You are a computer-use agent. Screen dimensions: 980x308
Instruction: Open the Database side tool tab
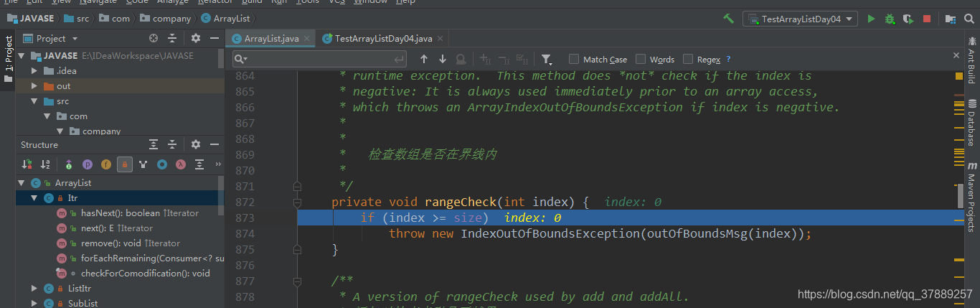click(971, 122)
